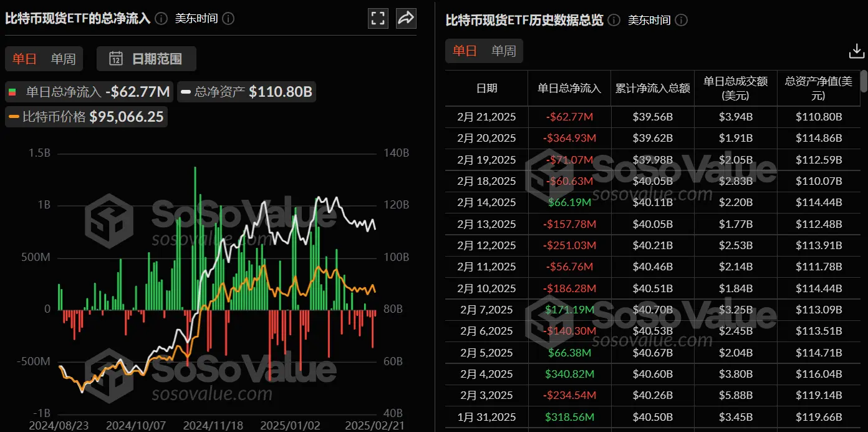Screen dimensions: 868x432
Task: Click the 2月21,2025 date cell in the table
Action: click(x=486, y=116)
